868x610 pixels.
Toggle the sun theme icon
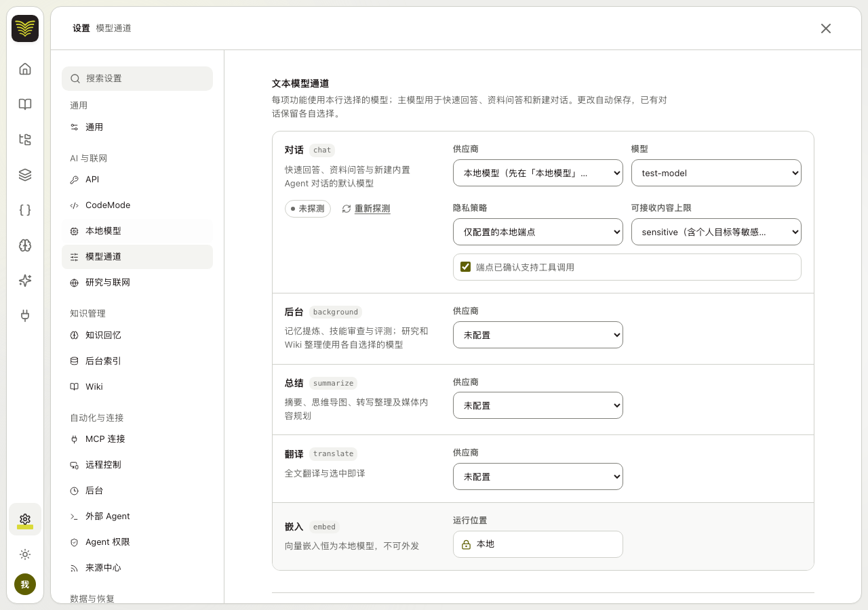(25, 554)
